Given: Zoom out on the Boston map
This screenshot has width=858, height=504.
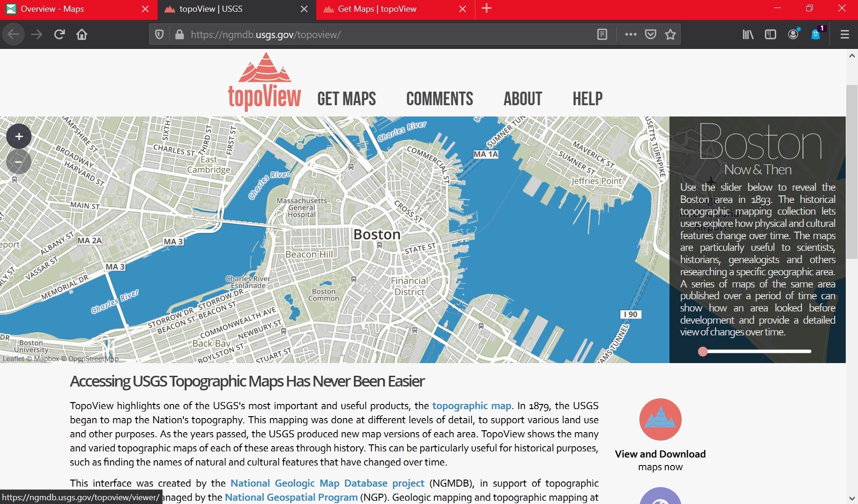Looking at the screenshot, I should 19,162.
